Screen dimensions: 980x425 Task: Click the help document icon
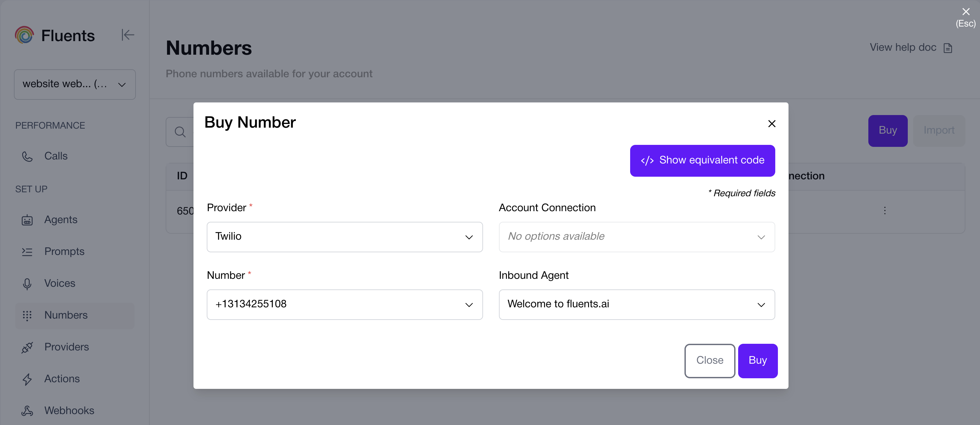(x=948, y=48)
